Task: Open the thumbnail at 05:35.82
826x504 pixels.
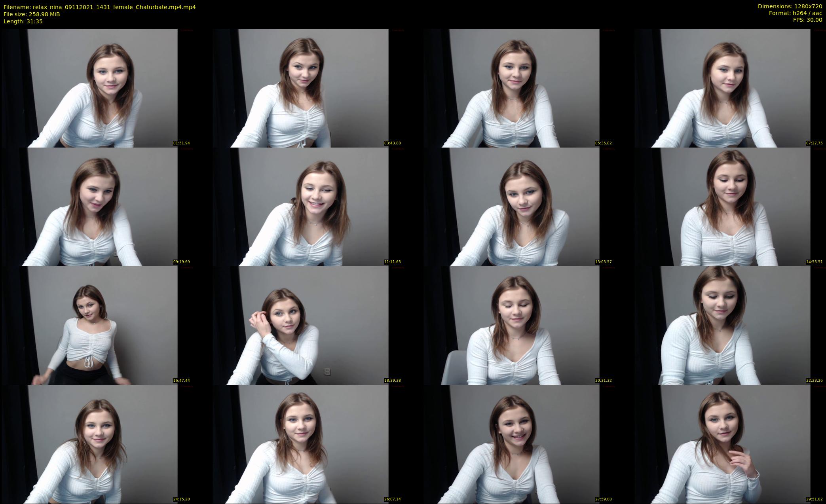Action: click(x=518, y=88)
